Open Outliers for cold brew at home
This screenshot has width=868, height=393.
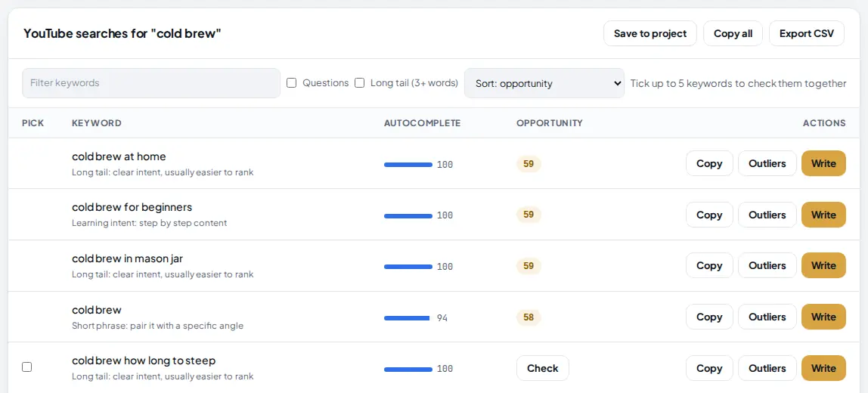[x=767, y=163]
